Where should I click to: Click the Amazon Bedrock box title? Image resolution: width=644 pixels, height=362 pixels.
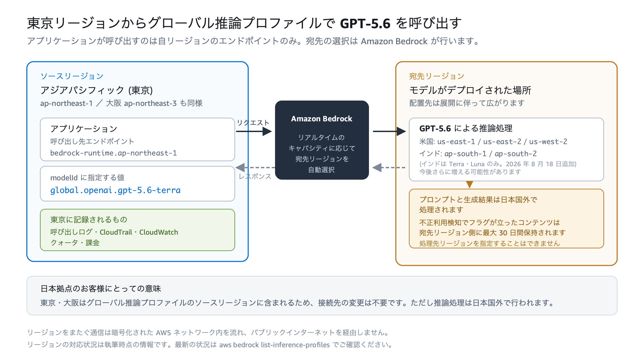[322, 119]
